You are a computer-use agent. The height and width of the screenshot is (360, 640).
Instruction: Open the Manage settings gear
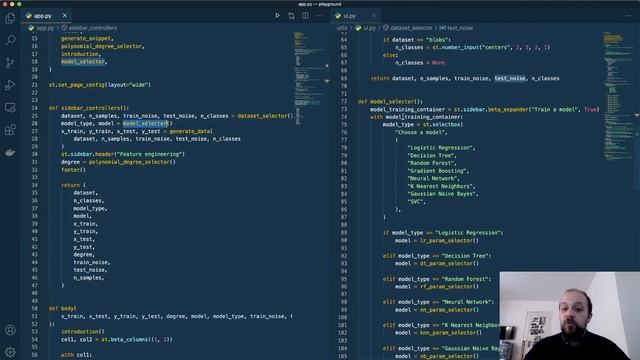pos(10,352)
